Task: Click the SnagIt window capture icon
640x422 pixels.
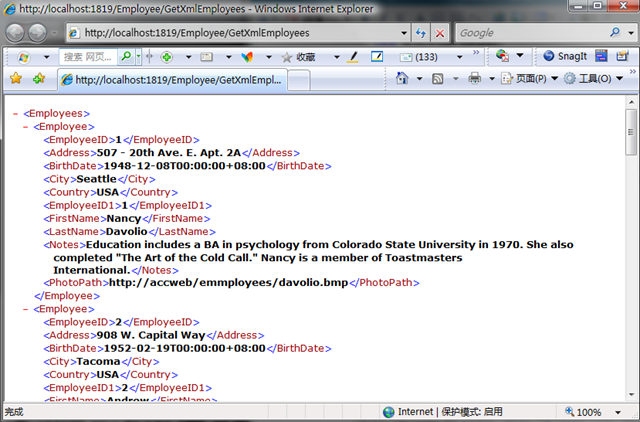Action: (x=601, y=56)
